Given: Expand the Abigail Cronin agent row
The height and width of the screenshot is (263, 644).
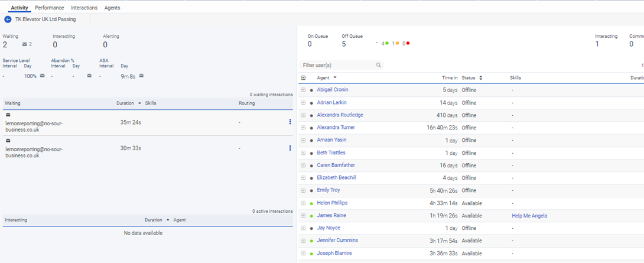Looking at the screenshot, I should click(303, 90).
